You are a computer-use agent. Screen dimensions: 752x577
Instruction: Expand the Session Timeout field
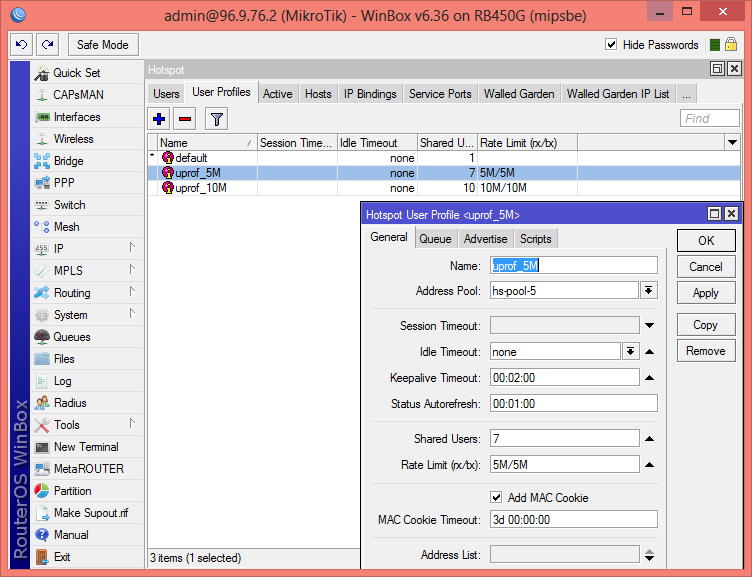coord(650,326)
